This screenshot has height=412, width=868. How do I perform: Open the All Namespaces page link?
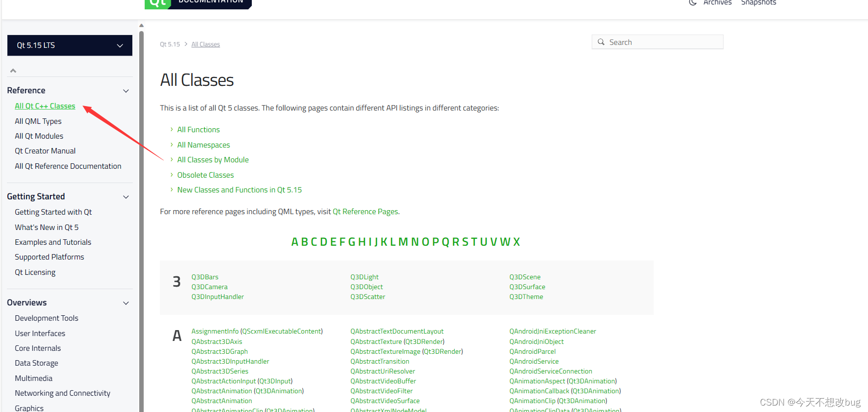203,145
